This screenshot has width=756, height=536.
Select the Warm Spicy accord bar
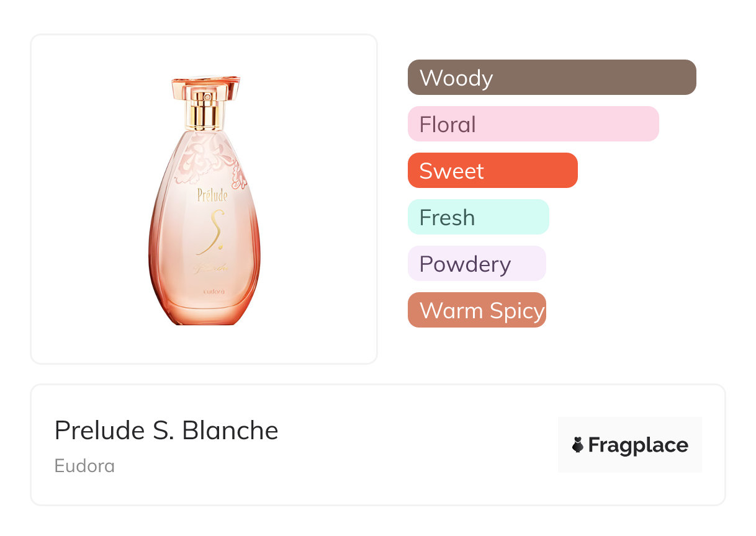[x=476, y=310]
